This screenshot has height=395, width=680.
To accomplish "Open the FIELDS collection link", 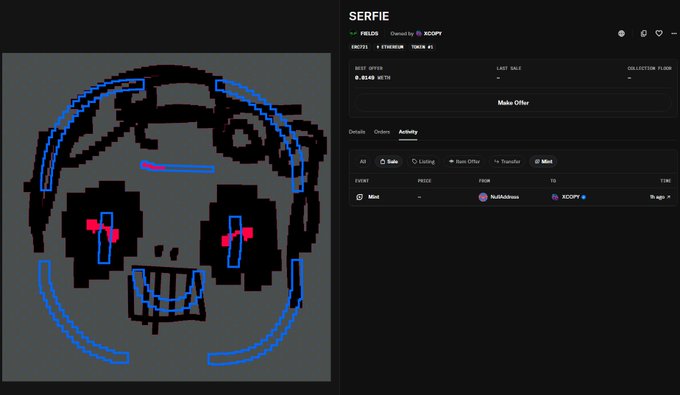I will [369, 33].
